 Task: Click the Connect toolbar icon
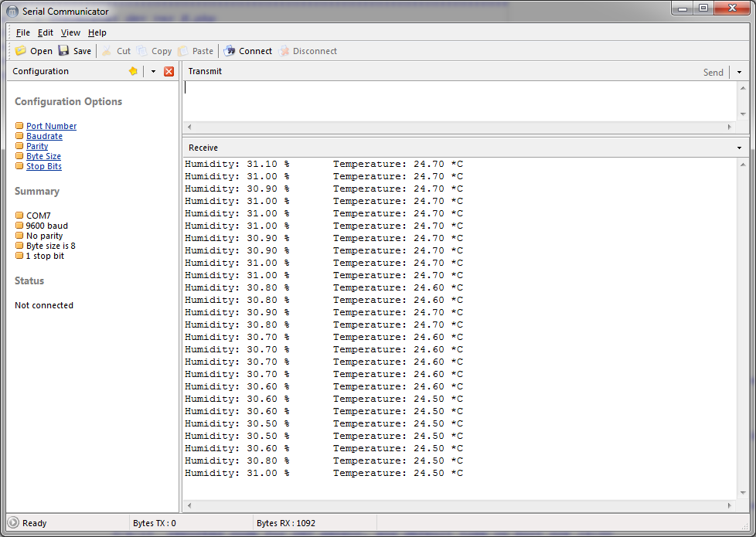point(230,51)
